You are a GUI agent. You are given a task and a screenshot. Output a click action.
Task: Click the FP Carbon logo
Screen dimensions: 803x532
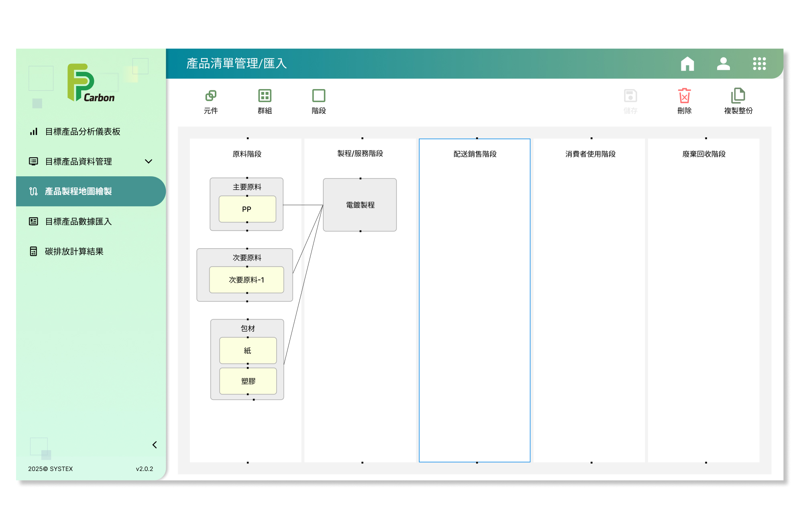click(x=91, y=83)
